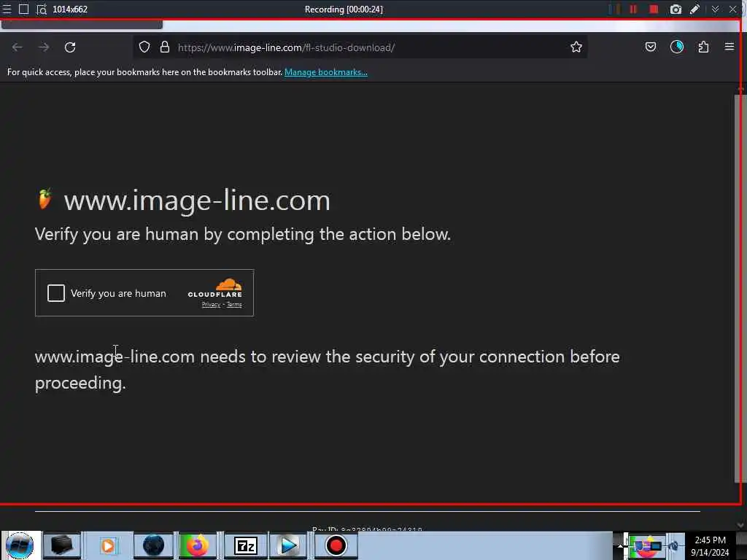Click the vertical page scrollbar

tap(740, 288)
